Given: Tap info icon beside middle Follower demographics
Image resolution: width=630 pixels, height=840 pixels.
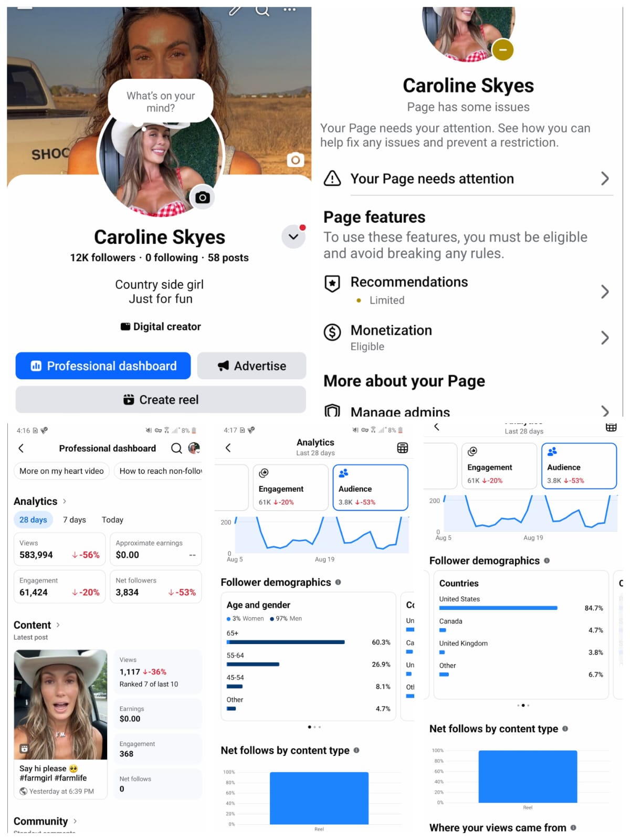Looking at the screenshot, I should coord(338,582).
